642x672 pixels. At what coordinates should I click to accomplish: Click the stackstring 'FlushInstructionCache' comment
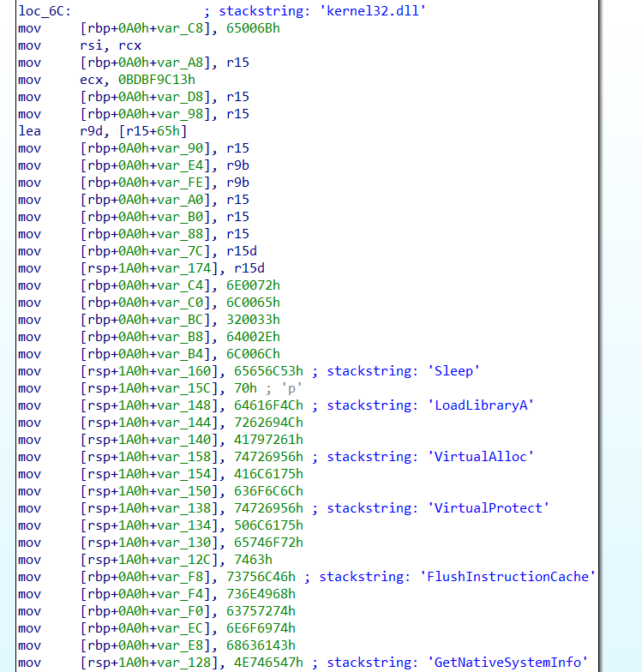(449, 576)
